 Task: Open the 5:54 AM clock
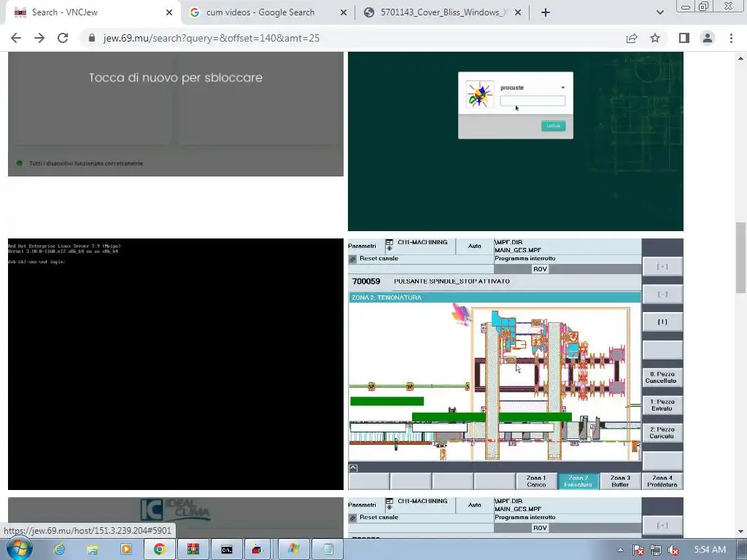[x=710, y=550]
